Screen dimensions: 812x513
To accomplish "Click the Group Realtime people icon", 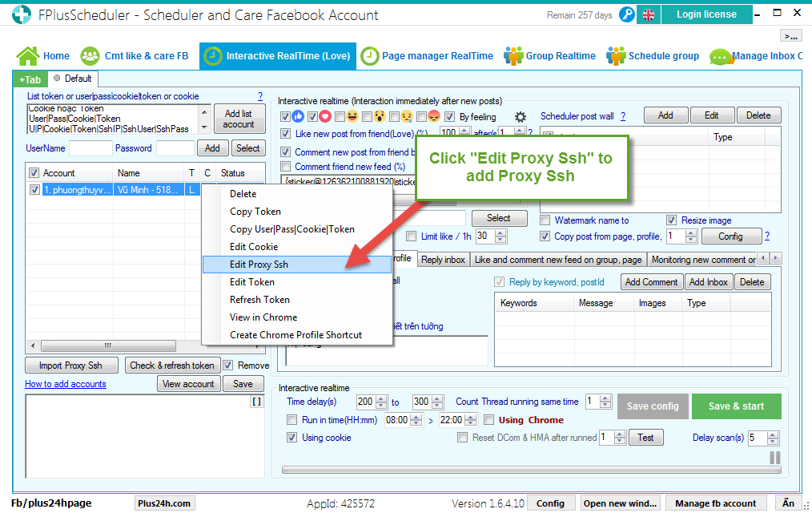I will point(513,56).
